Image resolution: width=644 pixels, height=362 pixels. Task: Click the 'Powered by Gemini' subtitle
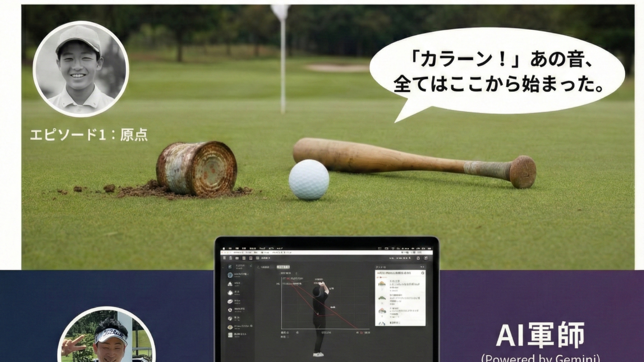pos(540,357)
